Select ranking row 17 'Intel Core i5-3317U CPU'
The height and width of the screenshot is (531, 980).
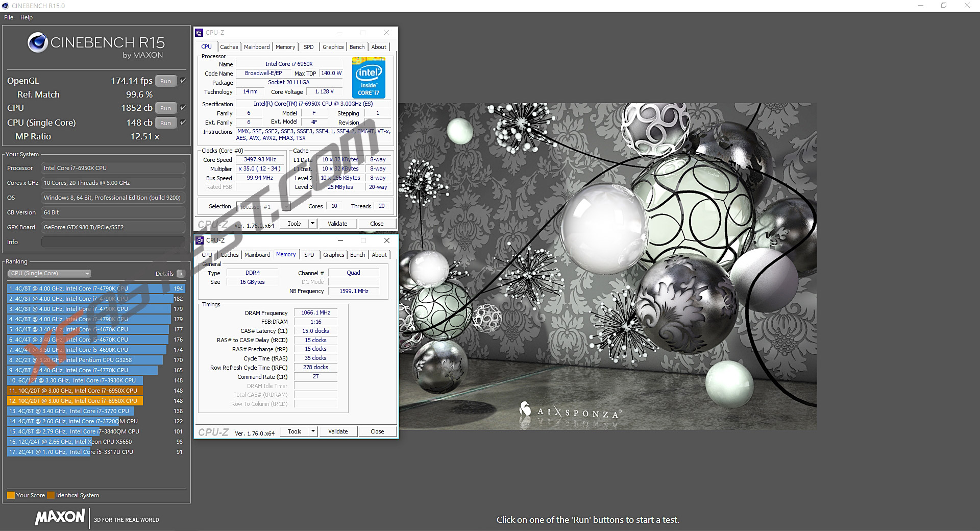[x=96, y=452]
